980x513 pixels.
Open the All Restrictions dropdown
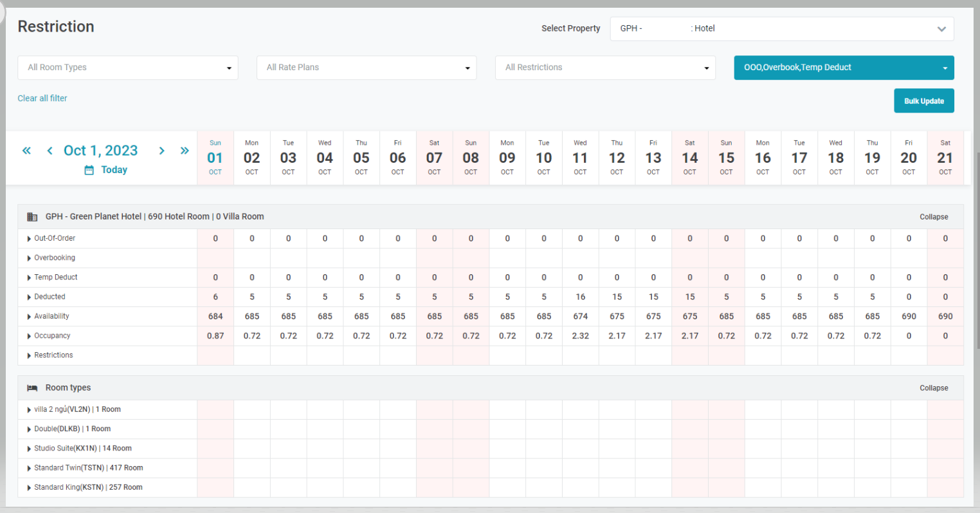pyautogui.click(x=605, y=68)
